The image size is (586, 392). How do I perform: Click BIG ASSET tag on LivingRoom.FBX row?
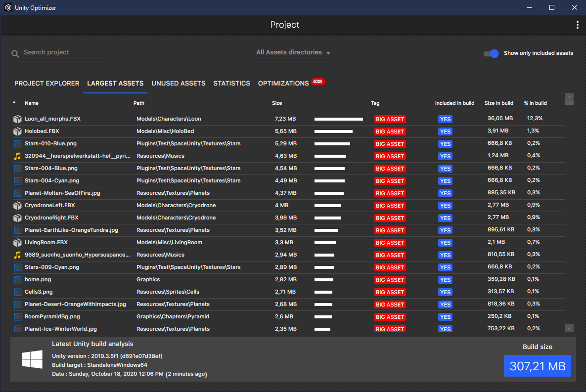tap(390, 243)
